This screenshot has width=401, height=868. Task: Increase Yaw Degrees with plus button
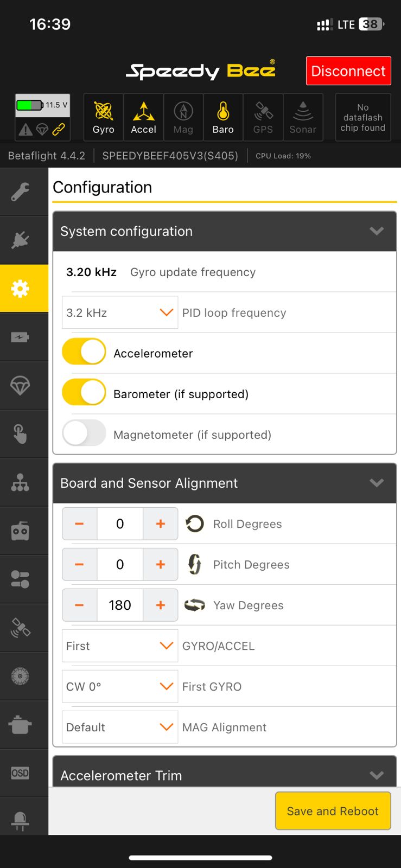tap(161, 605)
